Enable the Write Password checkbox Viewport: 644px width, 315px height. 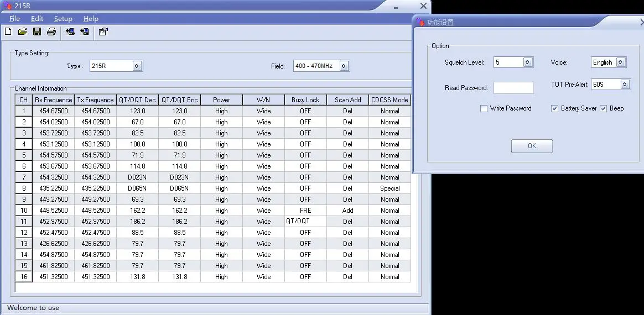(x=484, y=109)
